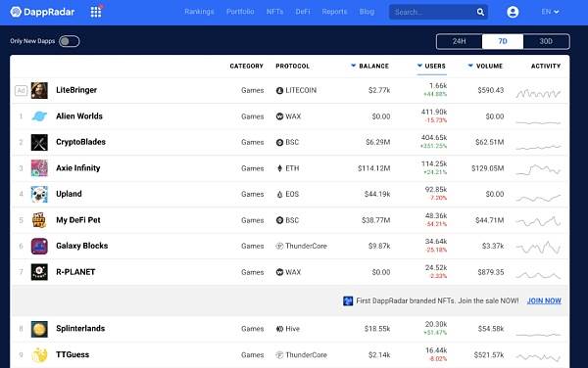Open the Rankings menu item
588x368 pixels.
199,12
